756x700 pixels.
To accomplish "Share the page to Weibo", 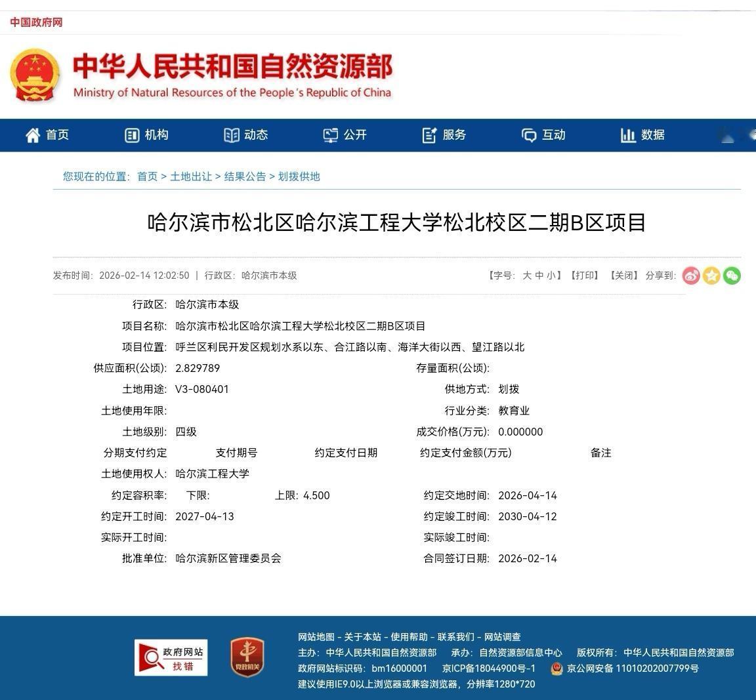I will 691,276.
